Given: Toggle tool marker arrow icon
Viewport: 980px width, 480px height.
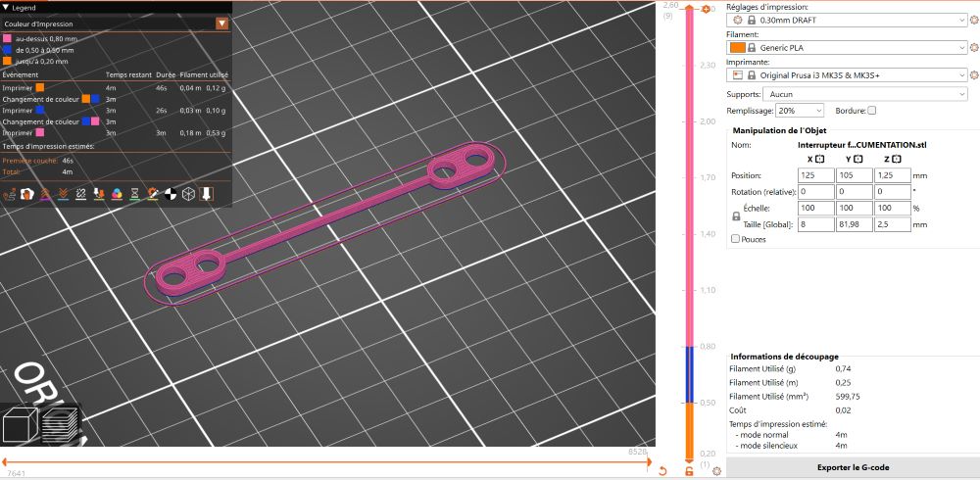Looking at the screenshot, I should 207,194.
